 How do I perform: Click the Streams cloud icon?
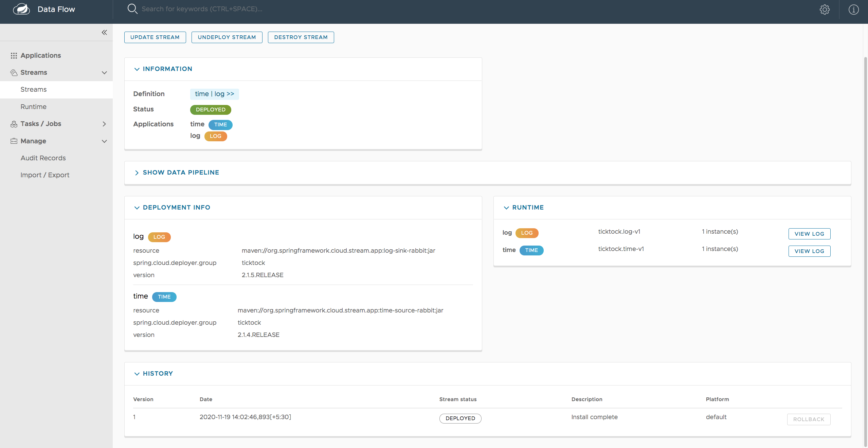pyautogui.click(x=14, y=73)
